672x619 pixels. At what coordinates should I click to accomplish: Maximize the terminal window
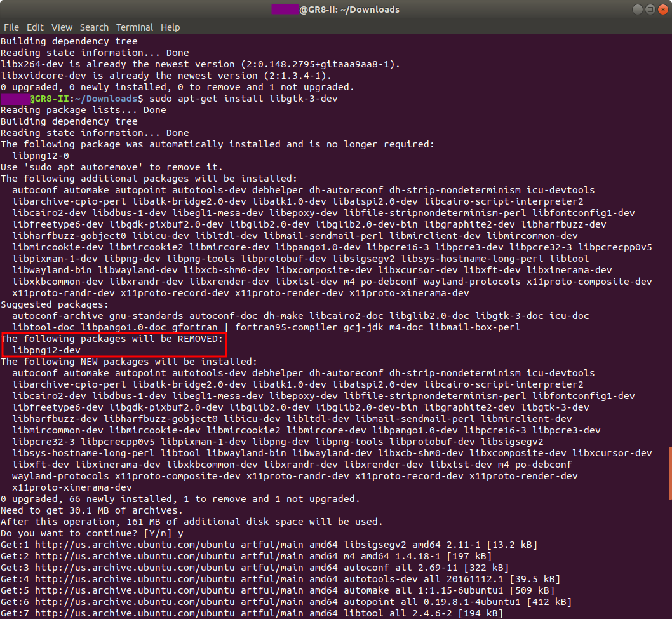click(650, 9)
